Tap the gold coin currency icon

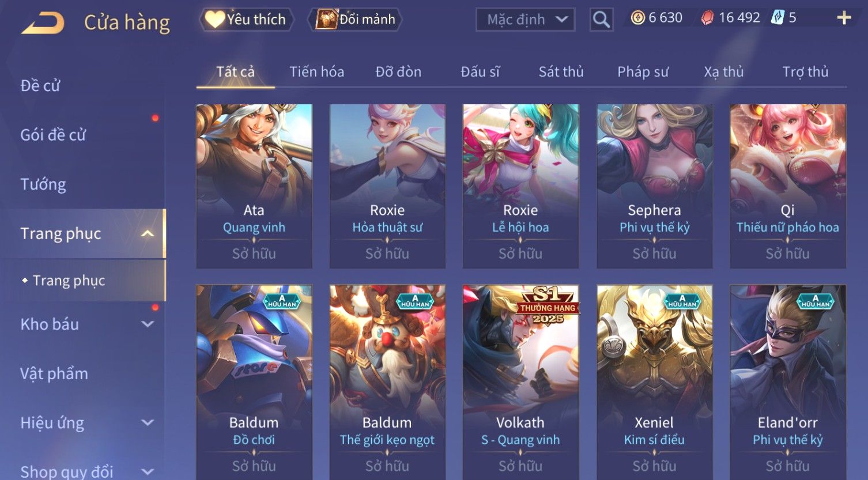coord(637,18)
